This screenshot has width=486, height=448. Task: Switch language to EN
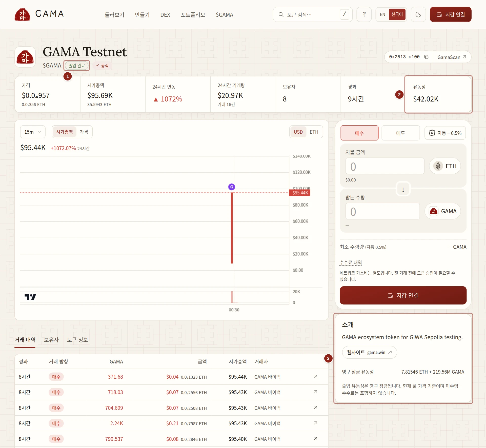382,14
